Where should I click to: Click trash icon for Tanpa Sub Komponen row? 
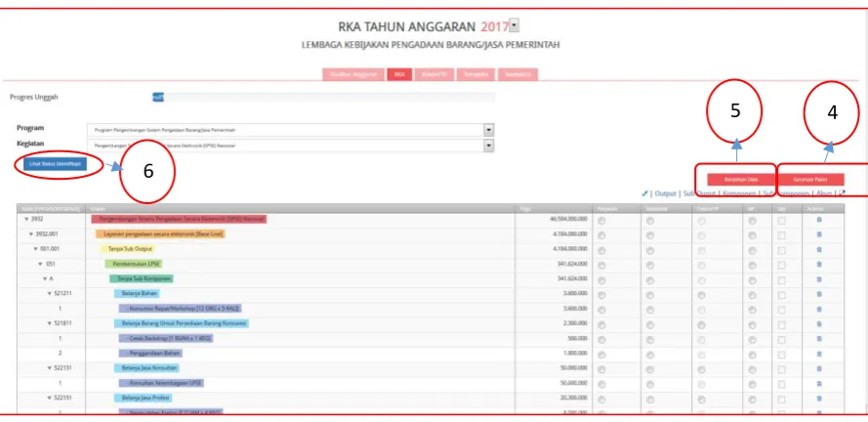pyautogui.click(x=819, y=279)
